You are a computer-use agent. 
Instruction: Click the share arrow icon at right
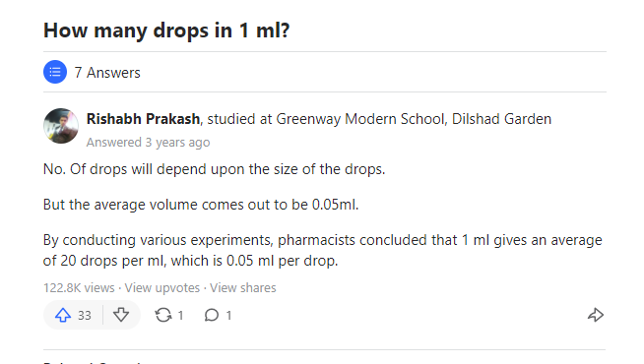595,315
